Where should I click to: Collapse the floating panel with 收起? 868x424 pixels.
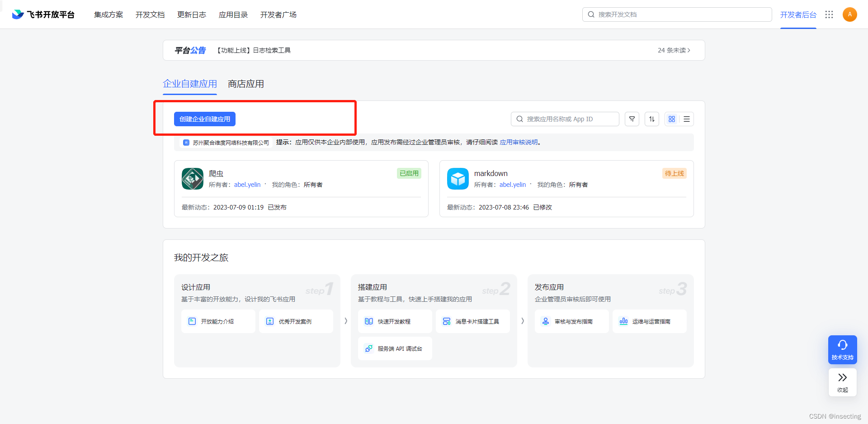843,382
